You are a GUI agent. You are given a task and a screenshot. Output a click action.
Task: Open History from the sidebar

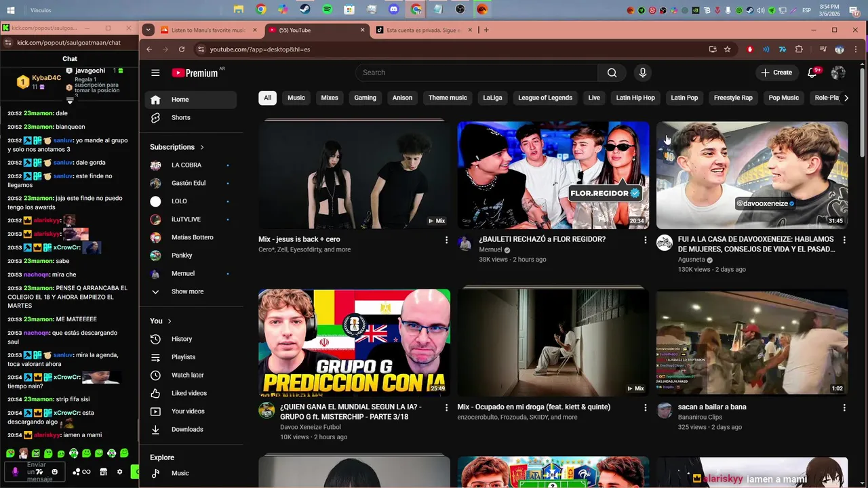(x=190, y=339)
